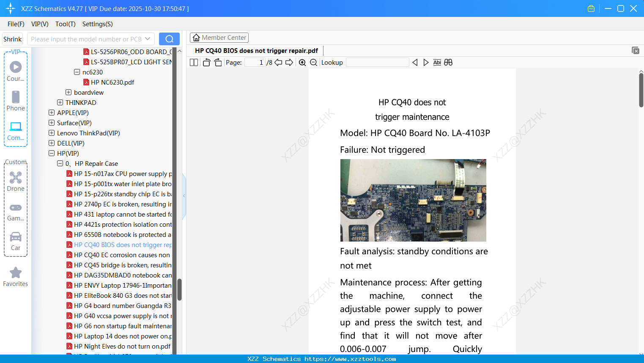Open HP CQ45 bridge is broken file
Viewport: 644px width, 363px height.
pyautogui.click(x=119, y=265)
